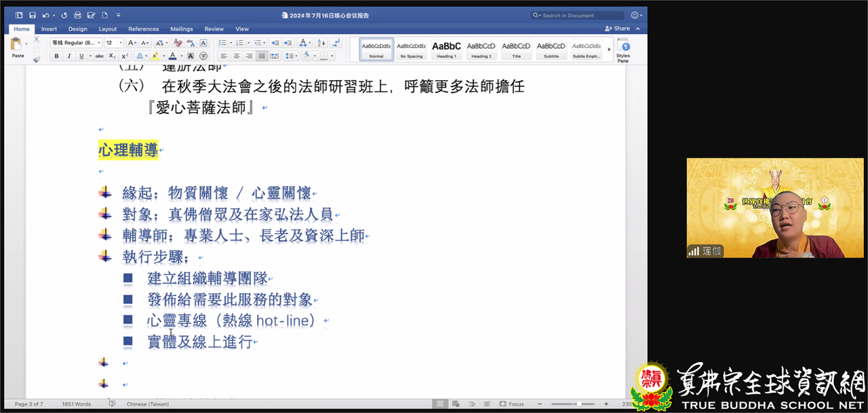The width and height of the screenshot is (868, 413).
Task: Click the Save icon in title bar
Action: (33, 15)
